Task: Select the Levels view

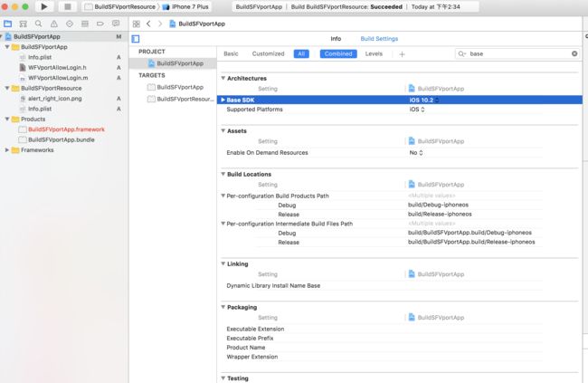Action: [x=374, y=53]
